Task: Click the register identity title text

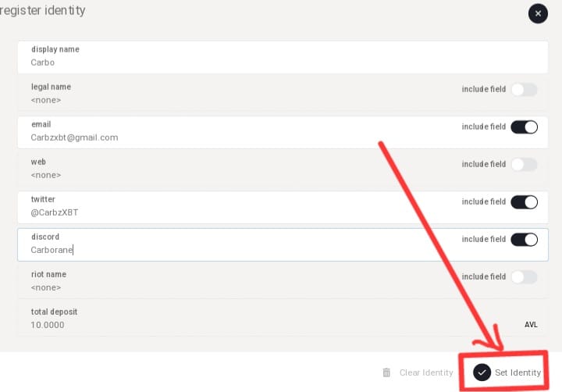Action: coord(42,10)
